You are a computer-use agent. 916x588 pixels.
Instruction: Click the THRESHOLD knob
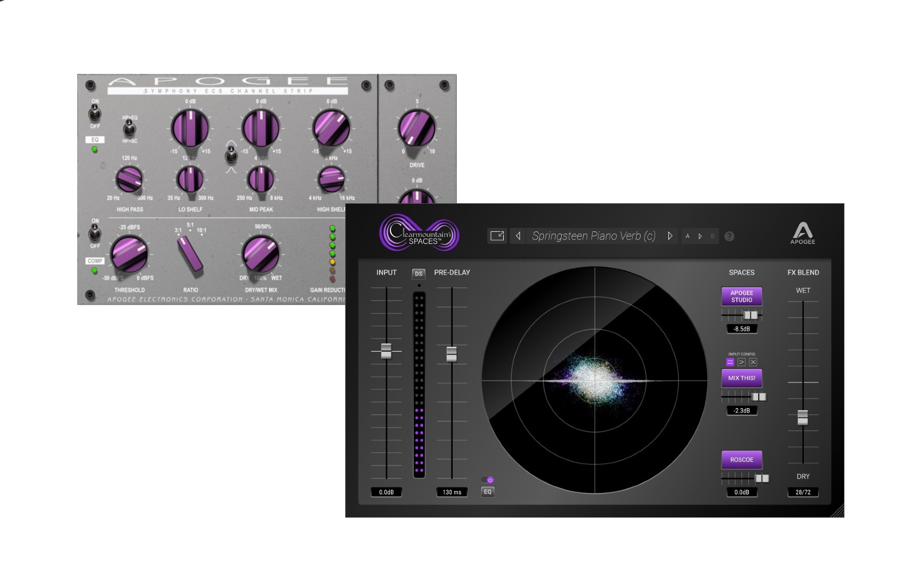[x=129, y=253]
